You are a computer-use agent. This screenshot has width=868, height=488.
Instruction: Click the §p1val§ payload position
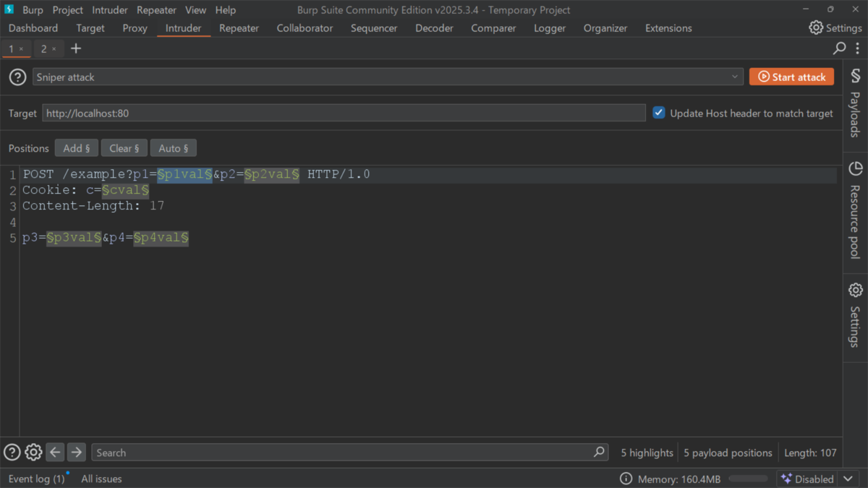pyautogui.click(x=184, y=174)
